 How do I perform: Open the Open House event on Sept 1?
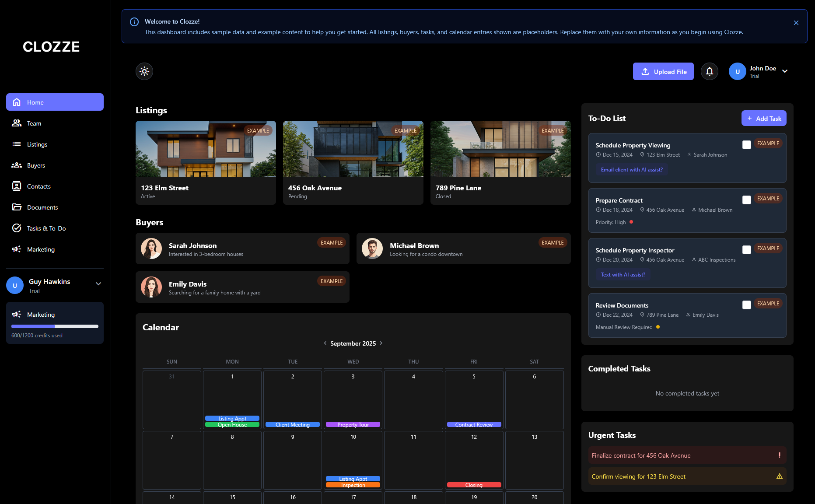pos(232,425)
